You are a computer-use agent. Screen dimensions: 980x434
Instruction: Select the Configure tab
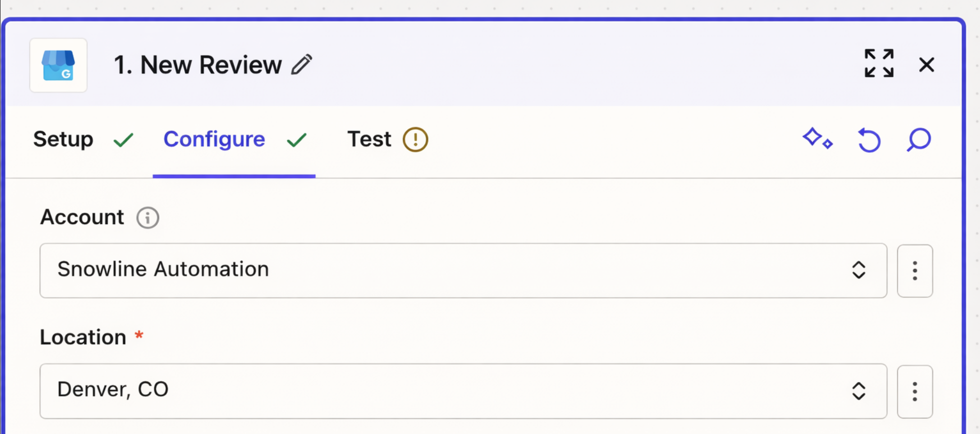click(x=214, y=140)
